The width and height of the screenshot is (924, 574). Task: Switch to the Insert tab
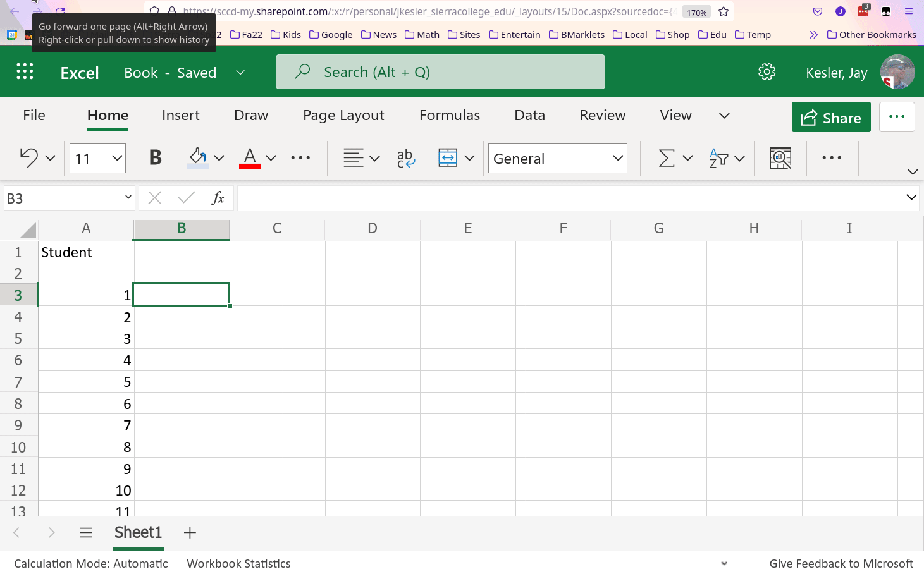coord(181,115)
